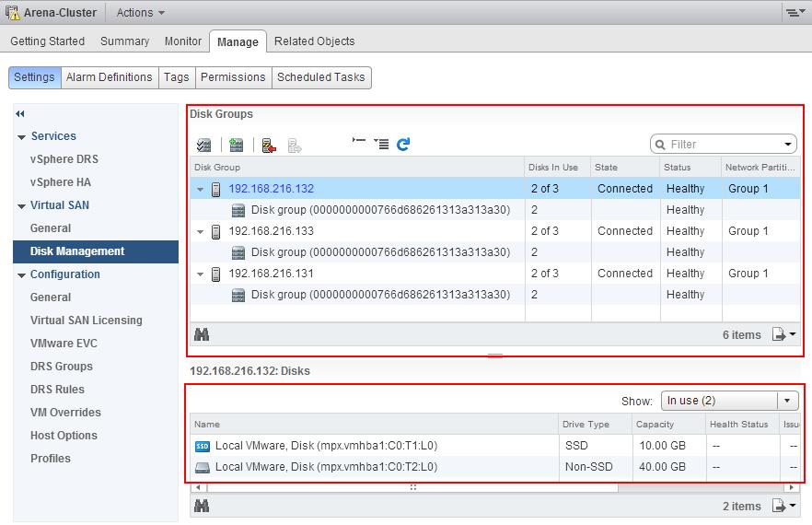This screenshot has height=525, width=812.
Task: Click the remove disk group icon
Action: pos(269,146)
